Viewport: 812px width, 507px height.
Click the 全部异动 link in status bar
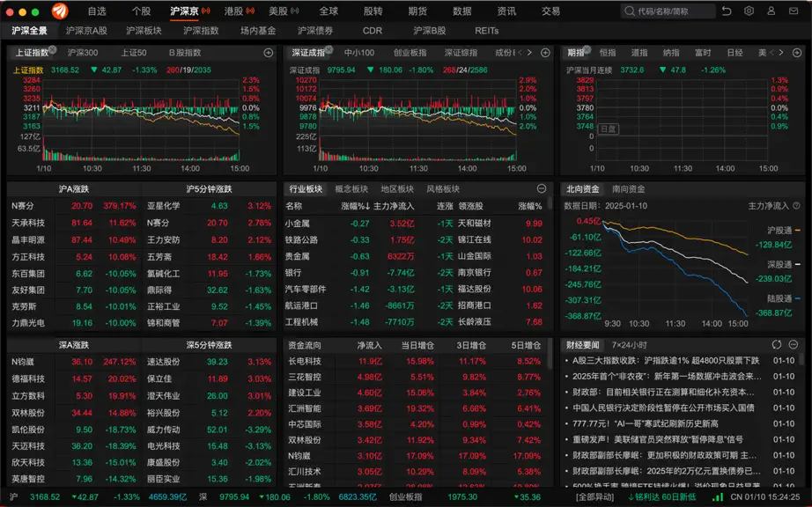[x=595, y=497]
